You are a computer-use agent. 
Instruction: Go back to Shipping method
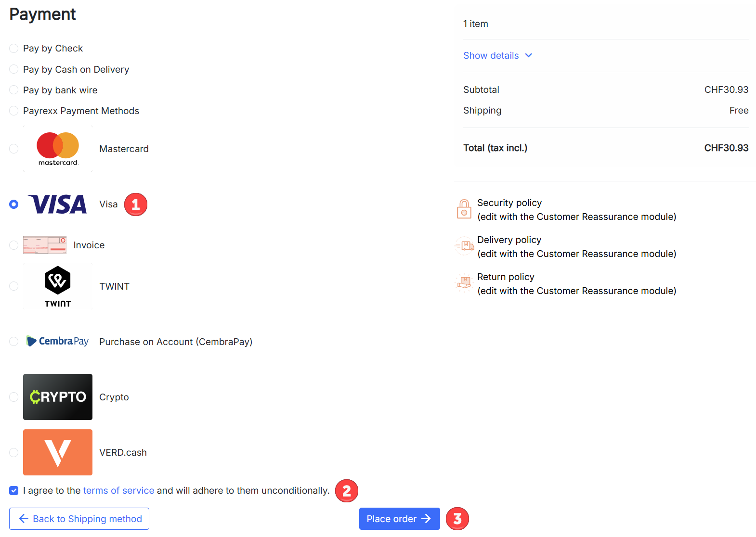pyautogui.click(x=79, y=519)
